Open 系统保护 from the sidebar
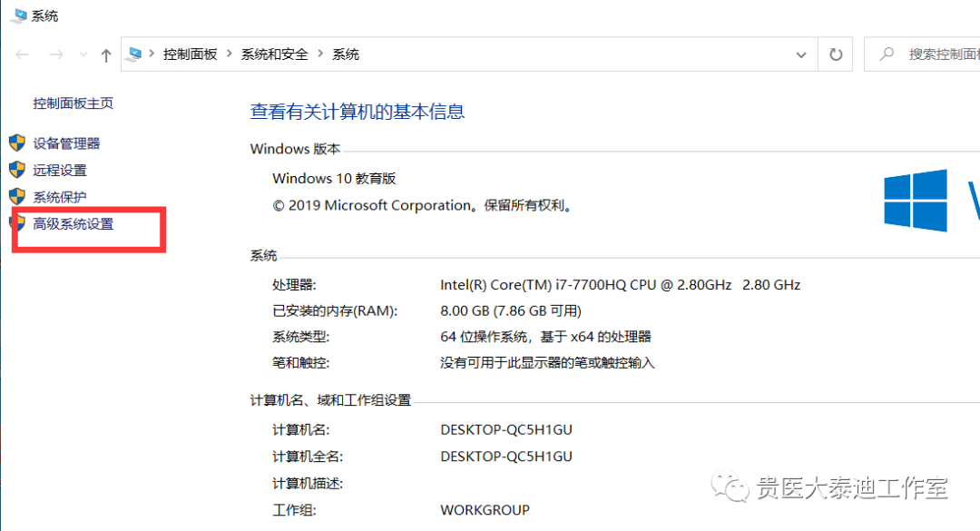Screen dimensions: 980x531 click(59, 197)
